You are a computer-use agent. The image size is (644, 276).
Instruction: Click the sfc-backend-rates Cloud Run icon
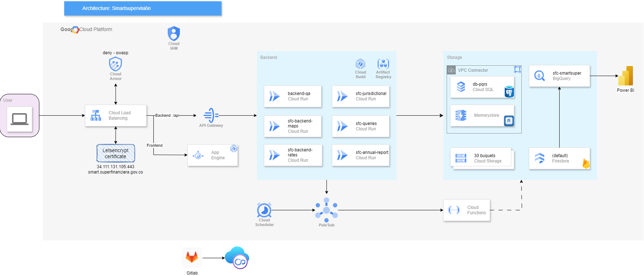(x=275, y=155)
